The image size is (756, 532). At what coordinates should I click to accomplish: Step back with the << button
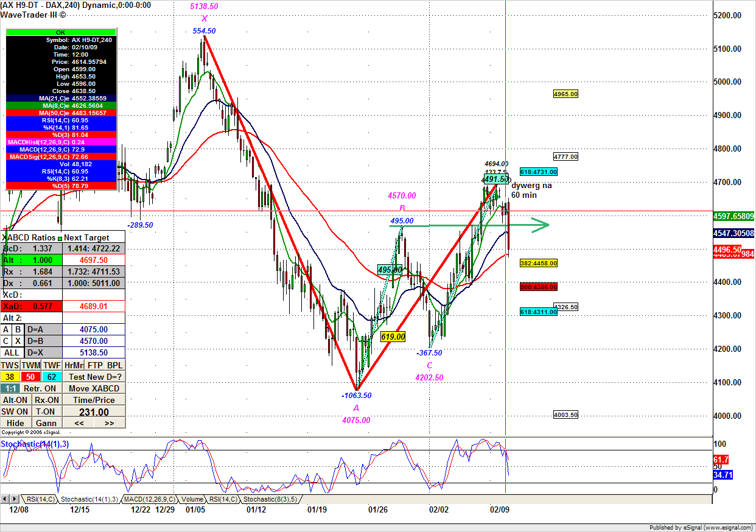(x=79, y=423)
